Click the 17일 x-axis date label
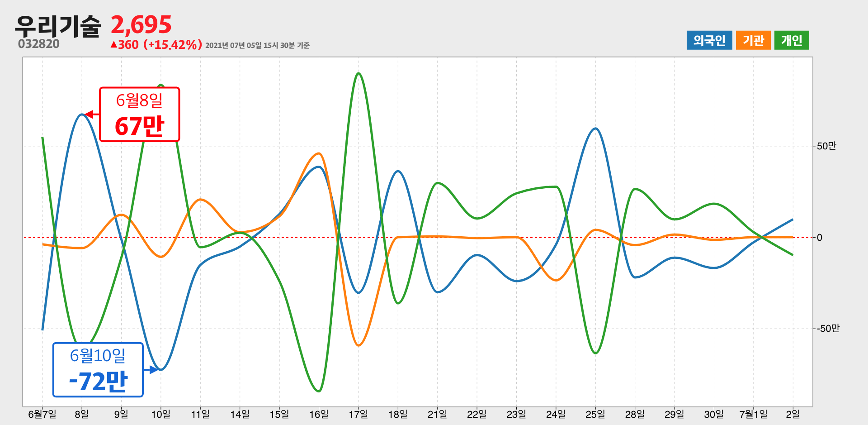This screenshot has width=868, height=425. tap(359, 414)
